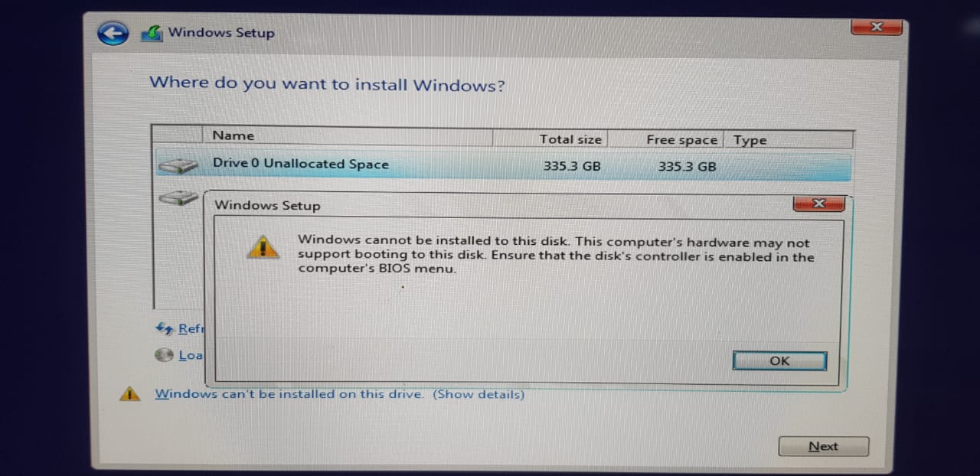Close the main Windows Setup window
Image resolution: width=980 pixels, height=476 pixels.
pos(877,27)
